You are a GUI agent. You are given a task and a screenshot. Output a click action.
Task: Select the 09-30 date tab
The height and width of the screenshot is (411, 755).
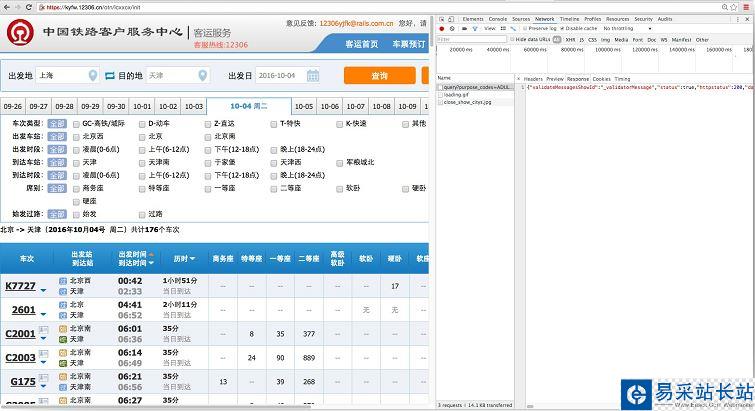pos(116,106)
